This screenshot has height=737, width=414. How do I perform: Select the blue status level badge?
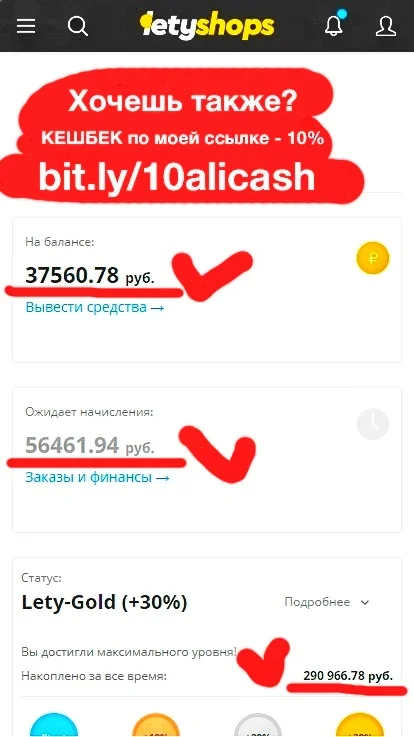54,725
